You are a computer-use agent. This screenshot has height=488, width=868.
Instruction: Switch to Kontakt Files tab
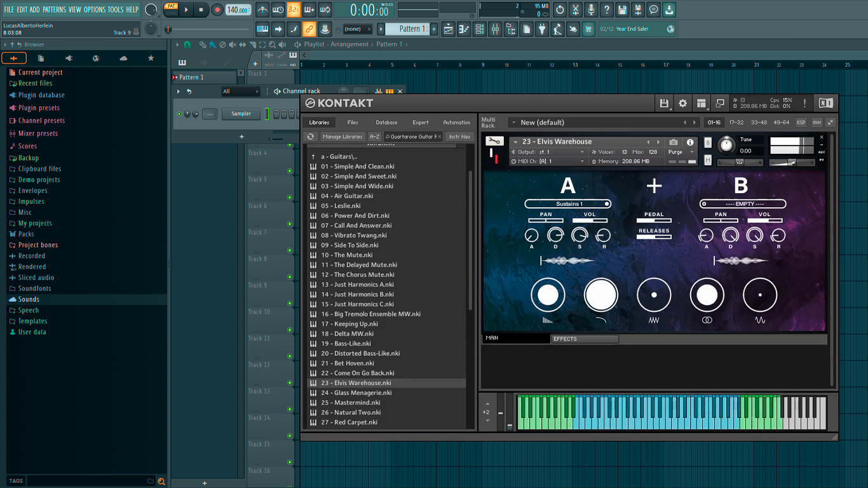pos(353,122)
